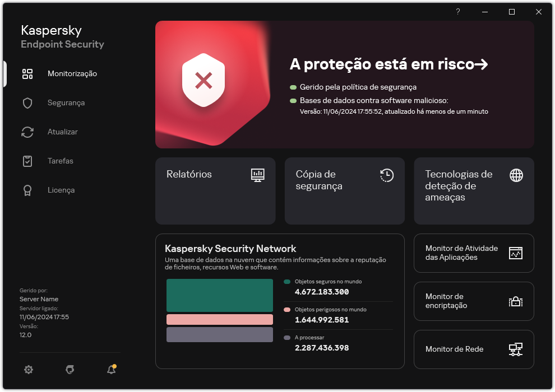Click the support headset icon
555x392 pixels.
(70, 370)
